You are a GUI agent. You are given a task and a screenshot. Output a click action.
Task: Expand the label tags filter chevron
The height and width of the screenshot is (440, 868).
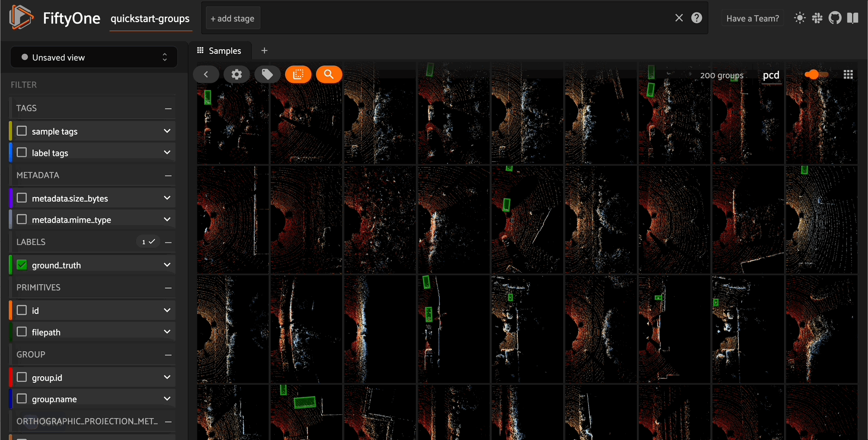[x=167, y=153]
